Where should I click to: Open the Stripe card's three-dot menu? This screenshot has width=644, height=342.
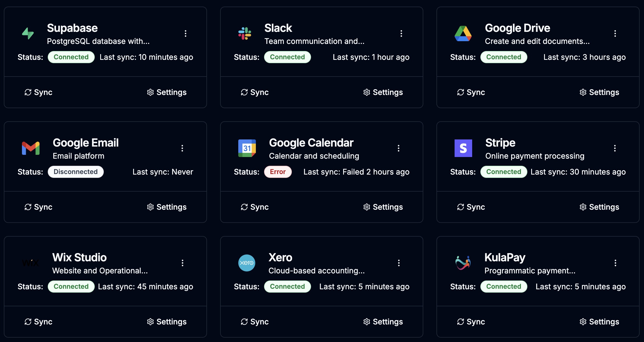[615, 148]
